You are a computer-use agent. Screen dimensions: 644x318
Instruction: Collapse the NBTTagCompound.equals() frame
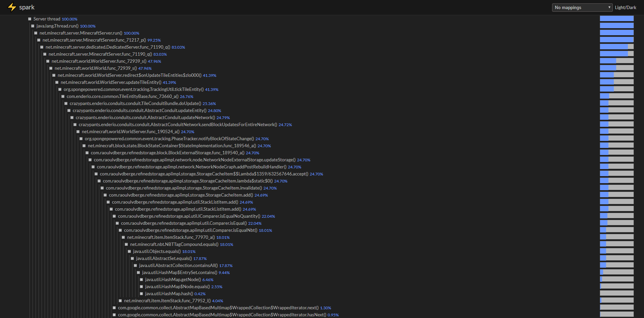(126, 244)
